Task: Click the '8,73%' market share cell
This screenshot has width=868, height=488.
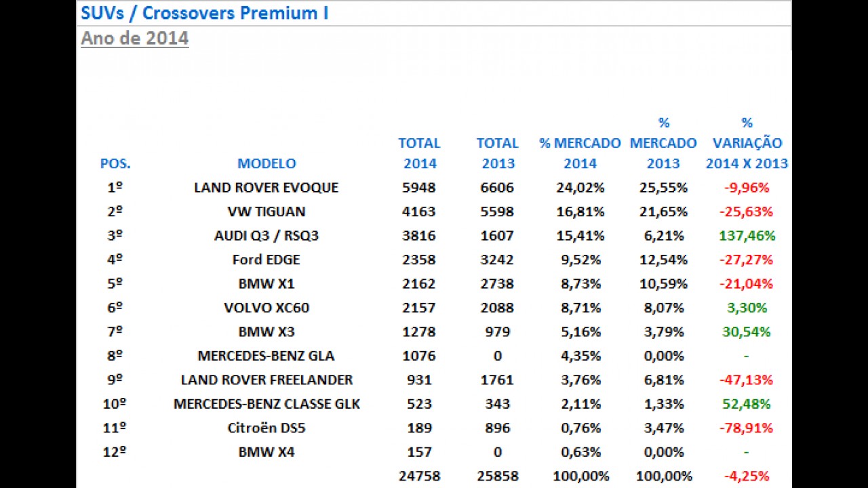Action: [580, 284]
